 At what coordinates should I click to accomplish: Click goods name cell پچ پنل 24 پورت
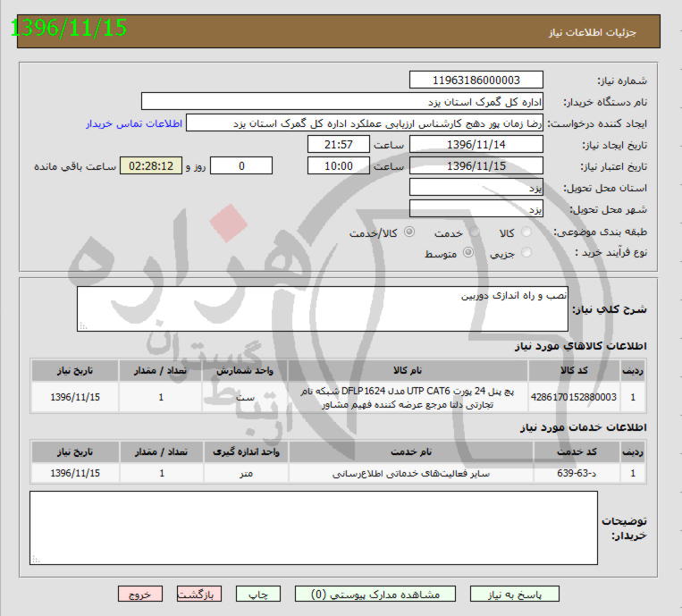[408, 398]
